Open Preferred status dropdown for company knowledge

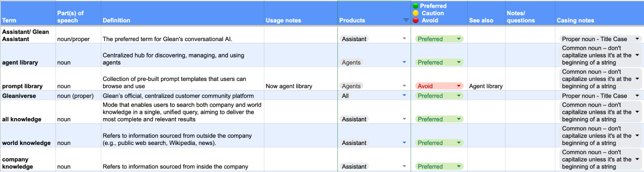439,167
